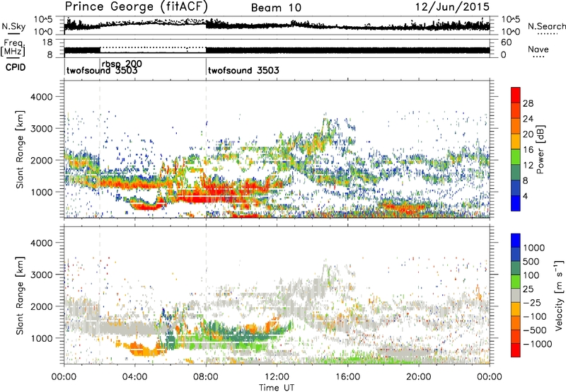566x392 pixels.
Task: Click the 'Time UT' axis label
Action: pyautogui.click(x=277, y=388)
